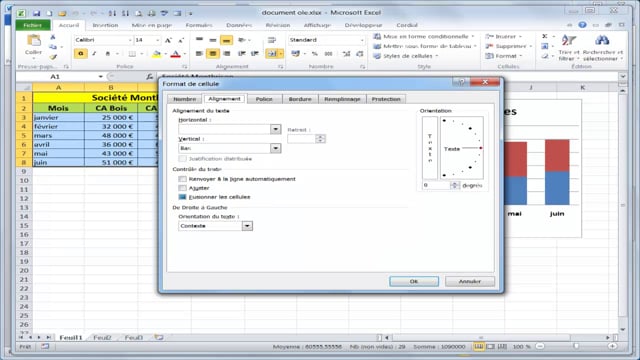The height and width of the screenshot is (360, 640).
Task: Open the Insertion ribbon tab
Action: 105,25
